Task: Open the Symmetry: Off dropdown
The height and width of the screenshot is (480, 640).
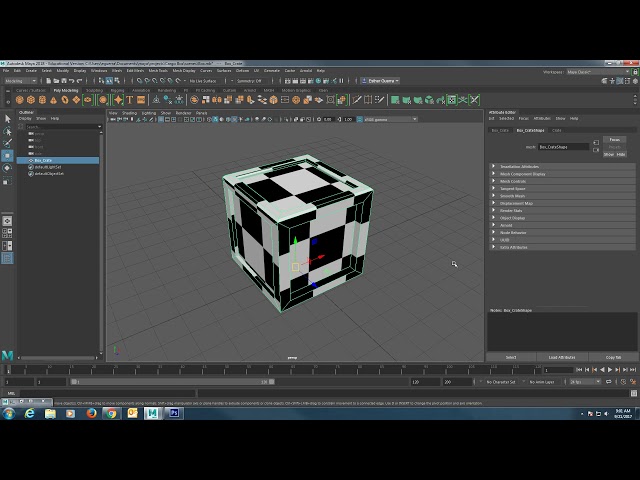Action: pyautogui.click(x=252, y=81)
